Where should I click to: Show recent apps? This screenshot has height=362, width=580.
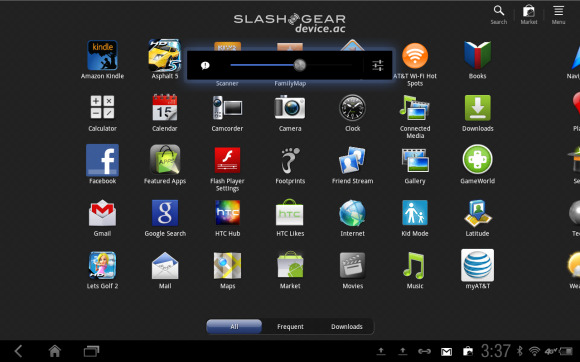tap(91, 351)
